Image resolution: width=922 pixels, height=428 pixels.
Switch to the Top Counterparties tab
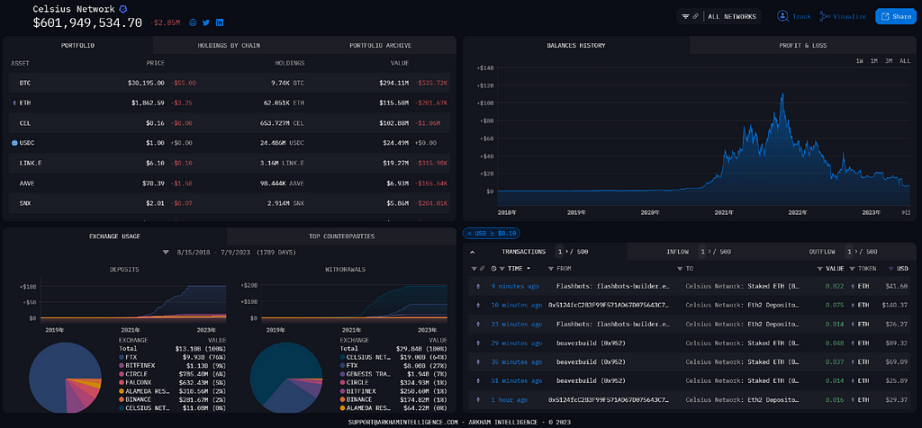click(342, 236)
